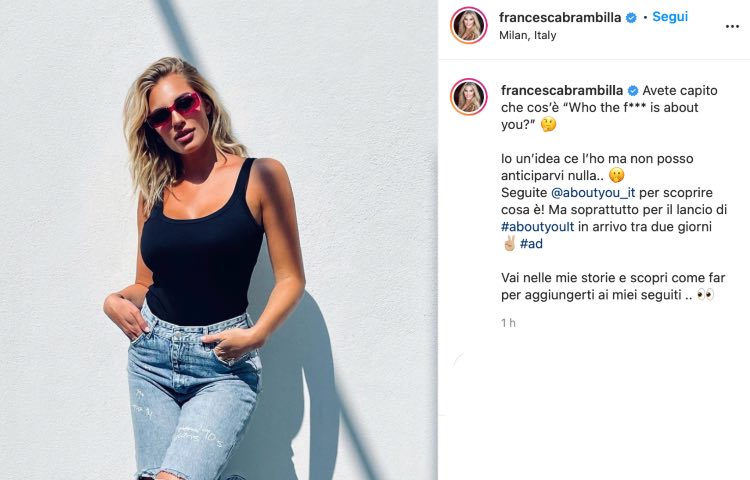Click the 1 h post timestamp
This screenshot has height=480, width=750.
click(508, 323)
